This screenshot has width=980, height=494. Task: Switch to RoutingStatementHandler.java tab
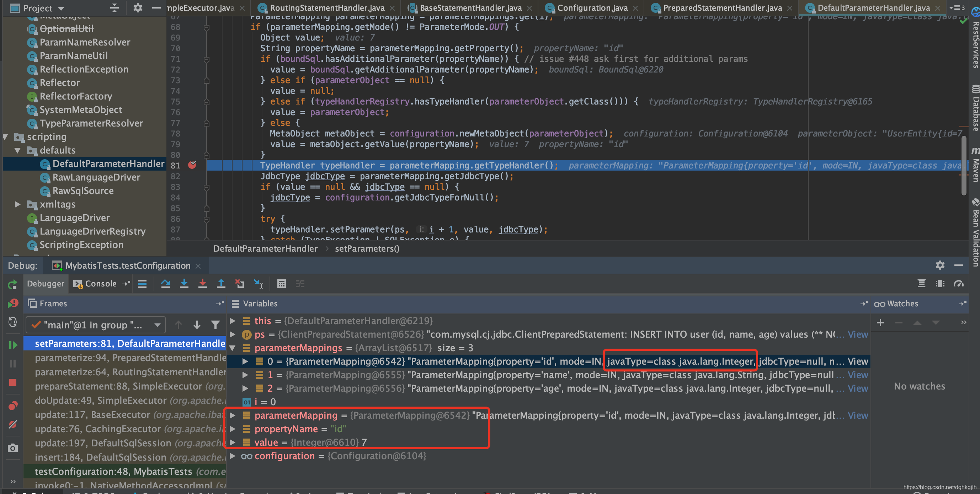tap(327, 8)
